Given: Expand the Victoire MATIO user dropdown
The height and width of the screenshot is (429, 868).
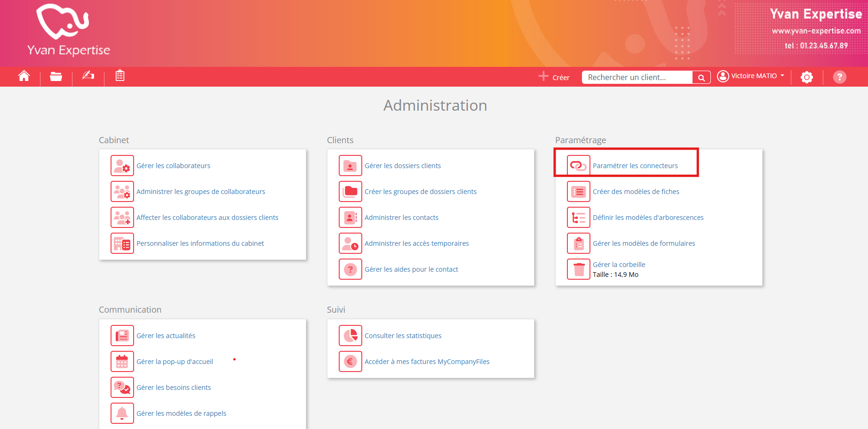Looking at the screenshot, I should 751,76.
